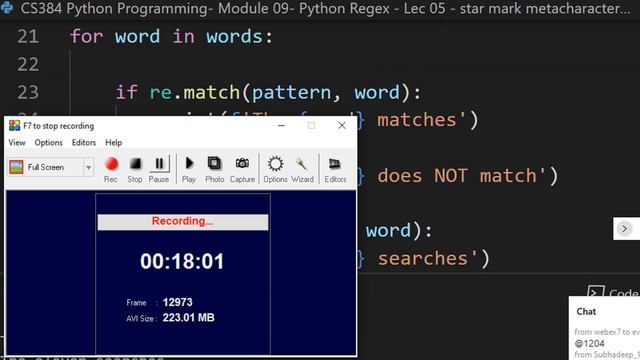
Task: Click the 'matches' string in code
Action: [x=417, y=120]
